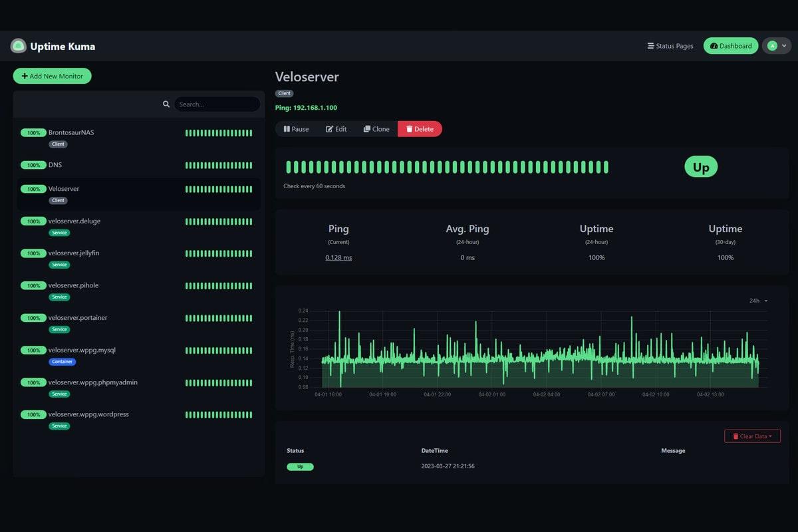Click the Ping: 192.168.1.100 text
The height and width of the screenshot is (532, 798).
click(306, 108)
